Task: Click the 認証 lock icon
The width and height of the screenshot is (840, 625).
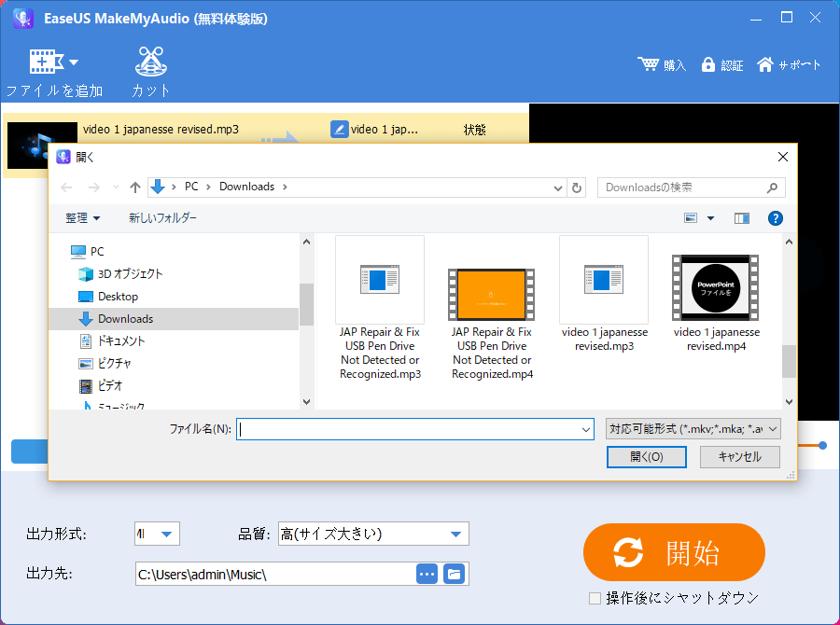Action: 708,64
